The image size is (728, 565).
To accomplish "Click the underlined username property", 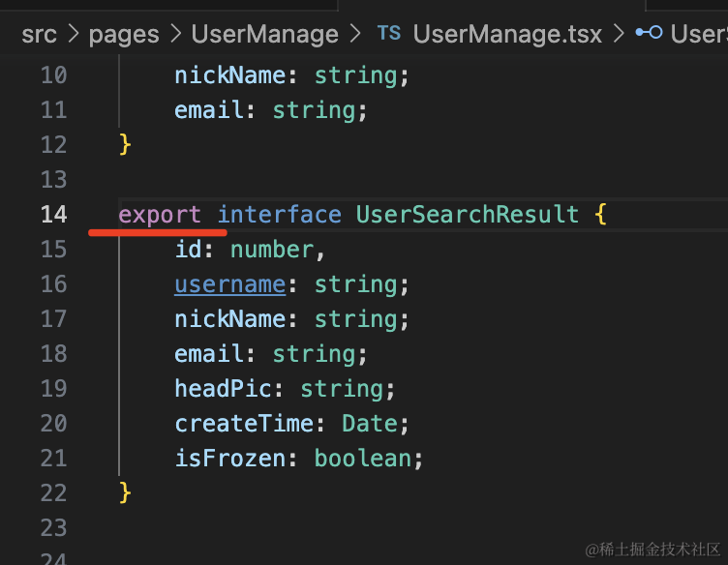I will [229, 284].
